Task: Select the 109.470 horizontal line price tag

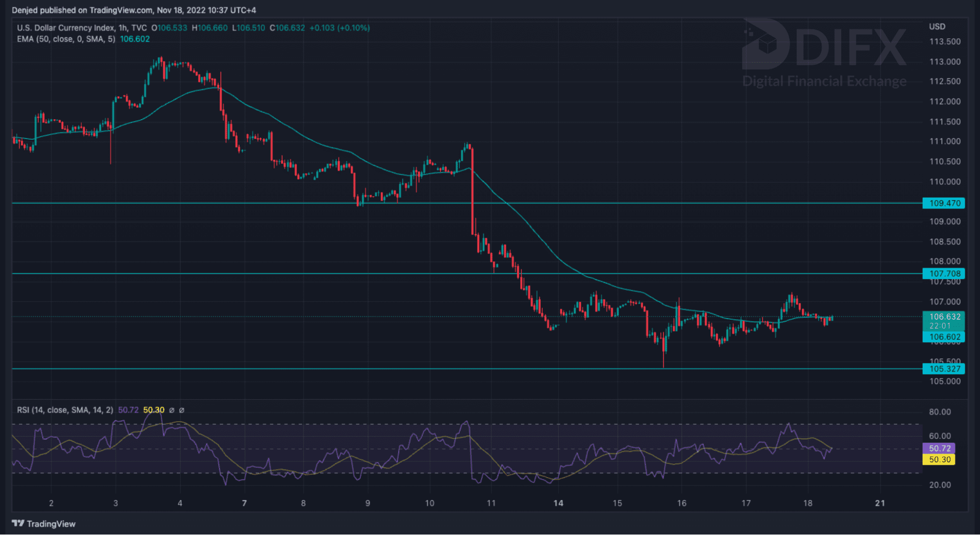Action: 943,203
